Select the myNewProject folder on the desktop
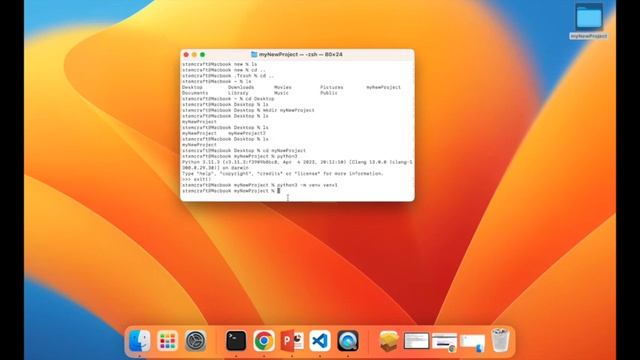This screenshot has width=640, height=360. point(589,21)
